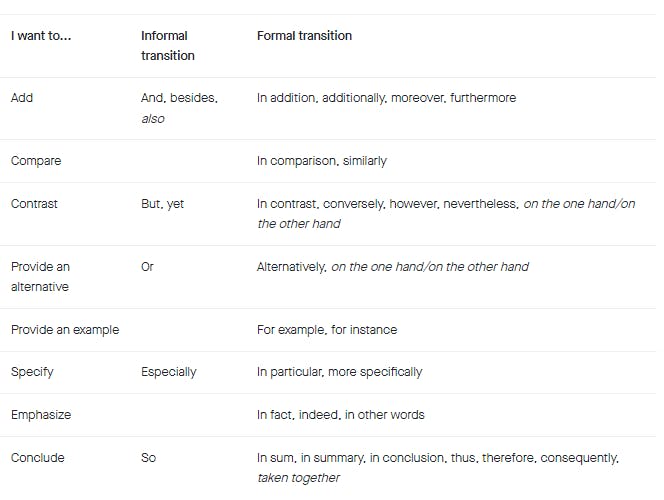Select the 'Informal transition' column header
This screenshot has width=664, height=500.
(168, 46)
